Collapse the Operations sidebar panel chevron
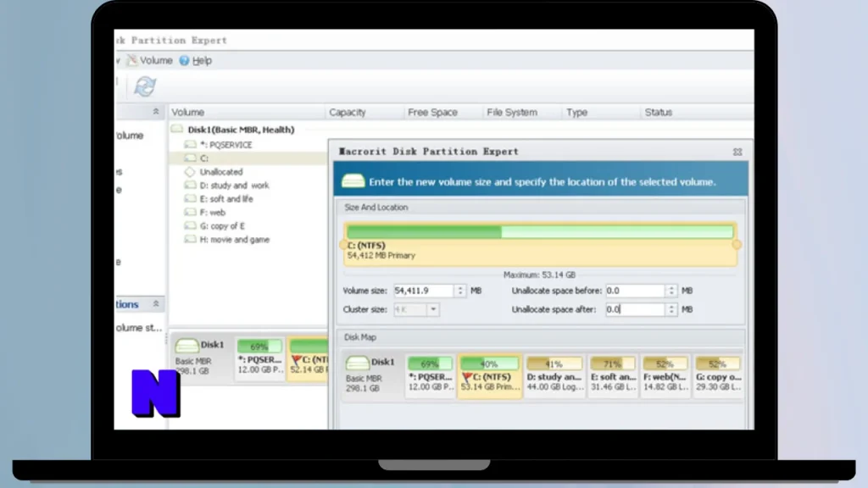Image resolution: width=868 pixels, height=488 pixels. [156, 304]
